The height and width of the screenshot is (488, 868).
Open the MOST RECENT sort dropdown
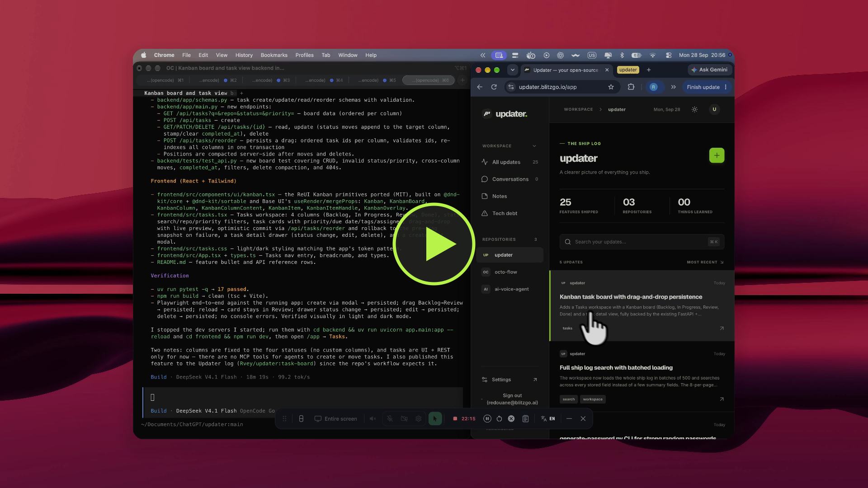(705, 263)
